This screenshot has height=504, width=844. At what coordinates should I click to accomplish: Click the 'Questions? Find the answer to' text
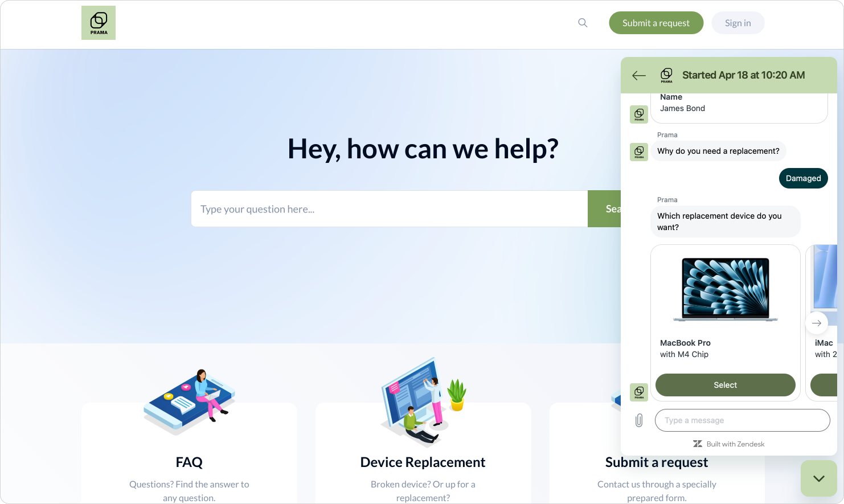tap(189, 484)
